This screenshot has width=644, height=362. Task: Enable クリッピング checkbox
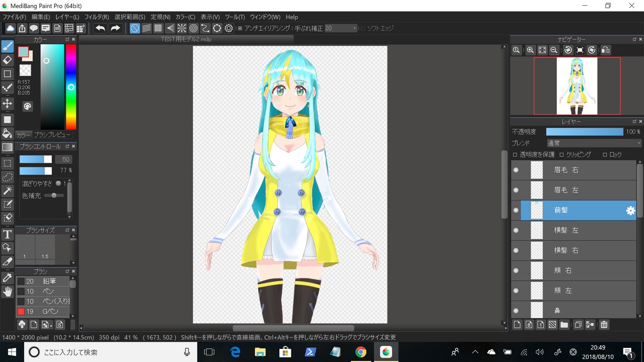coord(562,155)
